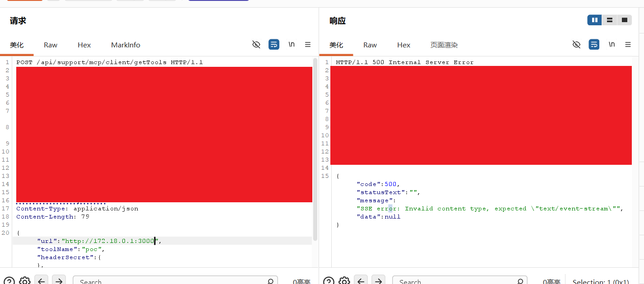Click the "toolName":"poc" line
644x284 pixels.
click(x=72, y=249)
